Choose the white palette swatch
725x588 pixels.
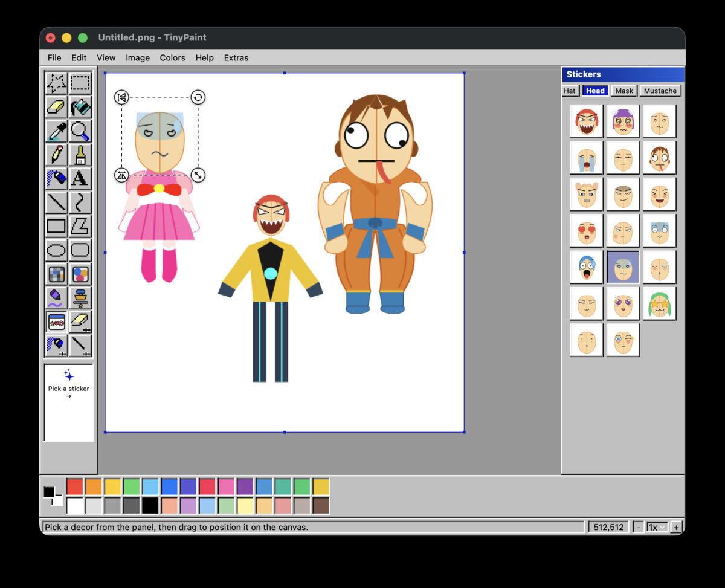[x=75, y=505]
